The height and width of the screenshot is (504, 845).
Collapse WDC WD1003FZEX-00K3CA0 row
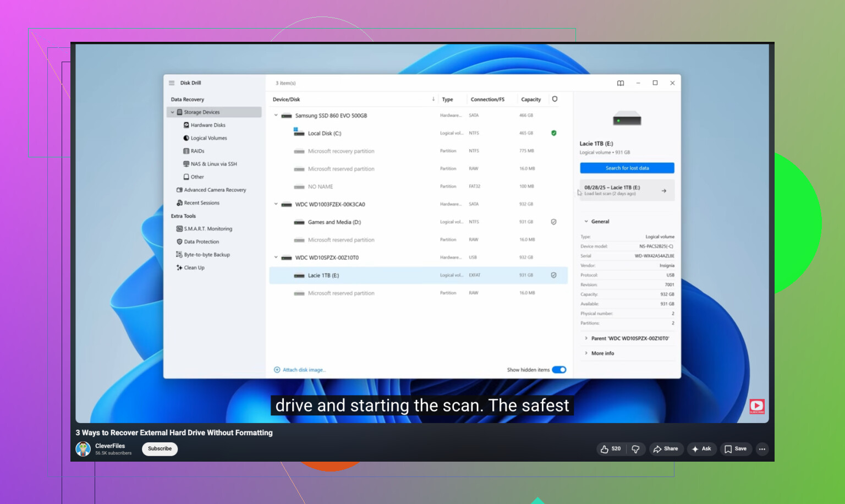[x=276, y=204]
